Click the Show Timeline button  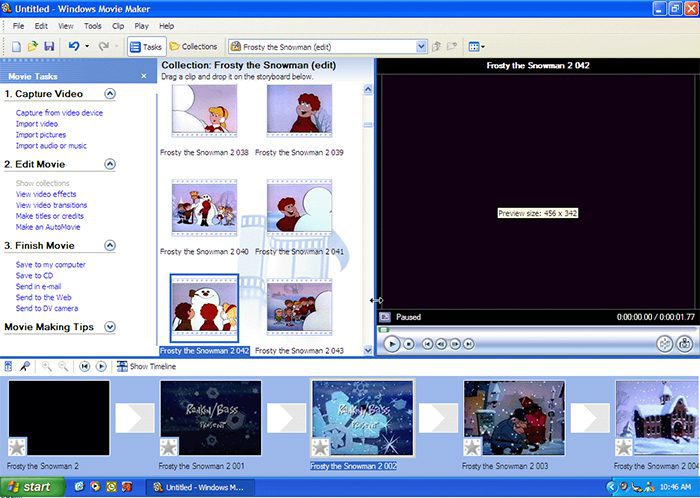click(x=146, y=366)
